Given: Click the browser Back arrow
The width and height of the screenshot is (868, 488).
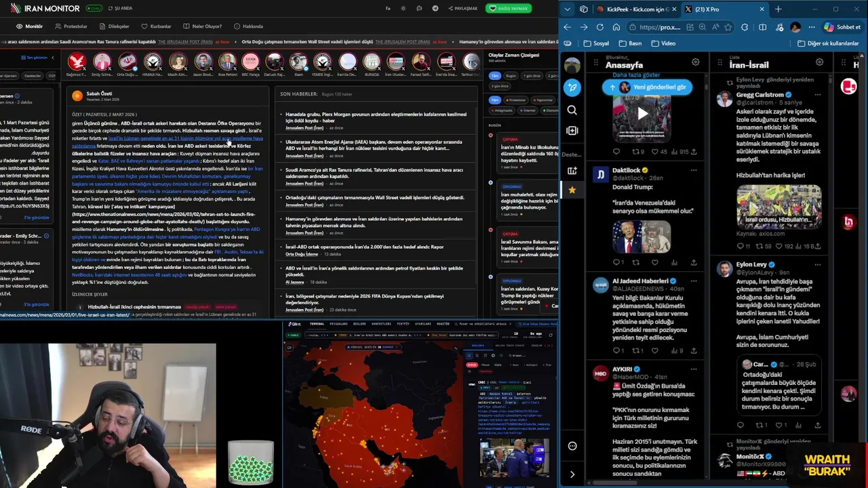Looking at the screenshot, I should (x=568, y=27).
